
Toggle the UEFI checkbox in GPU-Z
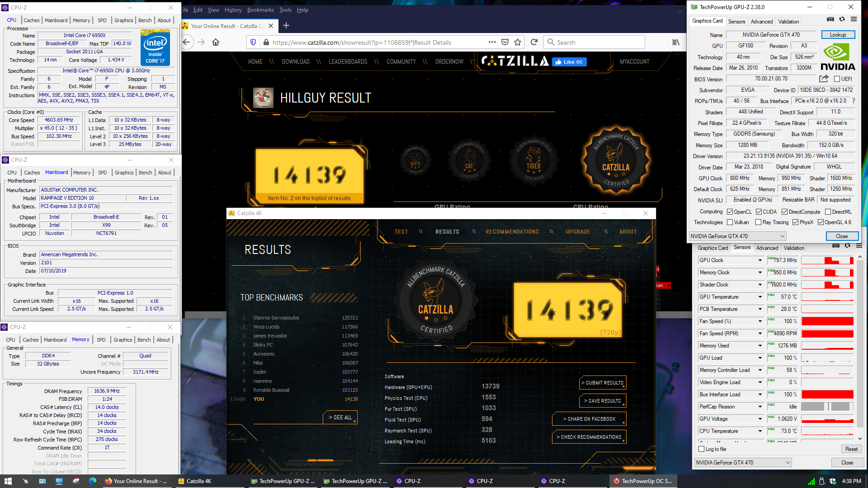click(837, 79)
